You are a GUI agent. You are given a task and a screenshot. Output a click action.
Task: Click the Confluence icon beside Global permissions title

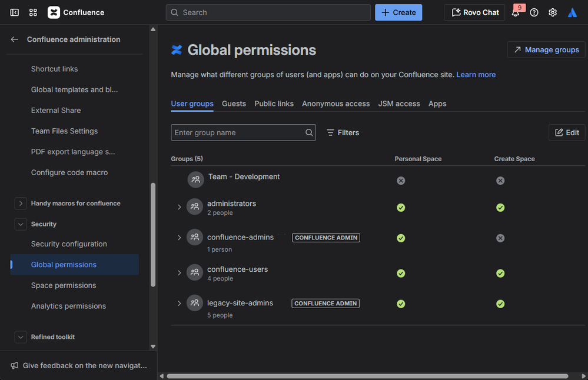(177, 50)
